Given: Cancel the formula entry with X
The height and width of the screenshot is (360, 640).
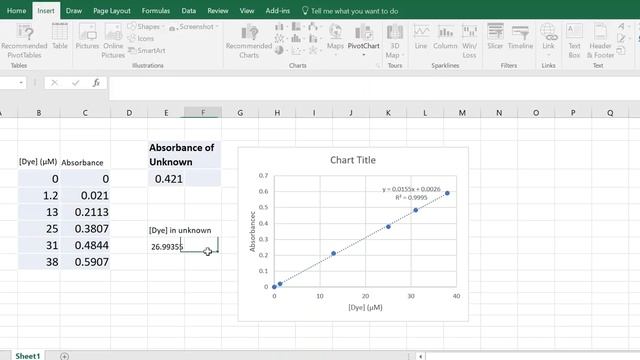Looking at the screenshot, I should click(54, 83).
